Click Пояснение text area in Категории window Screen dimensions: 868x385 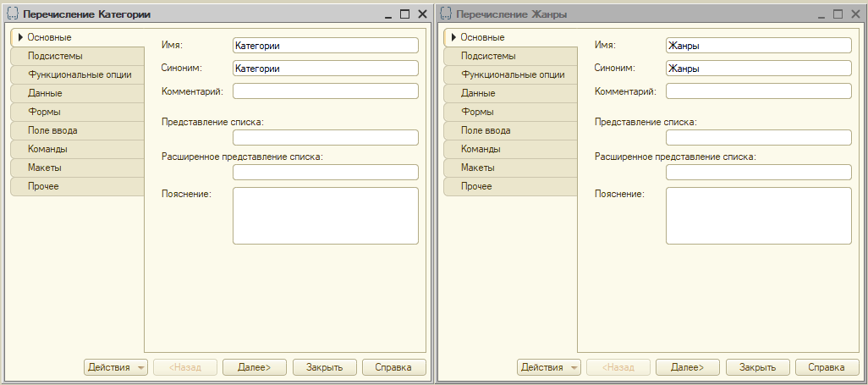(x=326, y=216)
